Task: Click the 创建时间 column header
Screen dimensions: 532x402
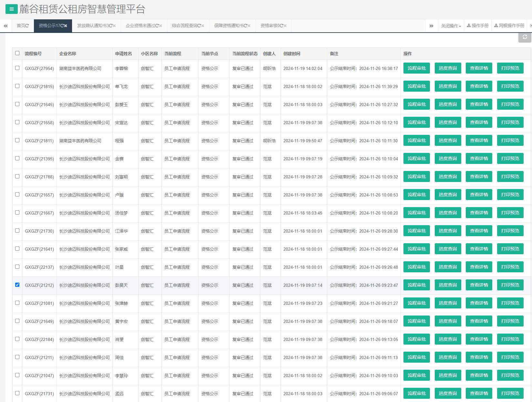Action: click(292, 54)
